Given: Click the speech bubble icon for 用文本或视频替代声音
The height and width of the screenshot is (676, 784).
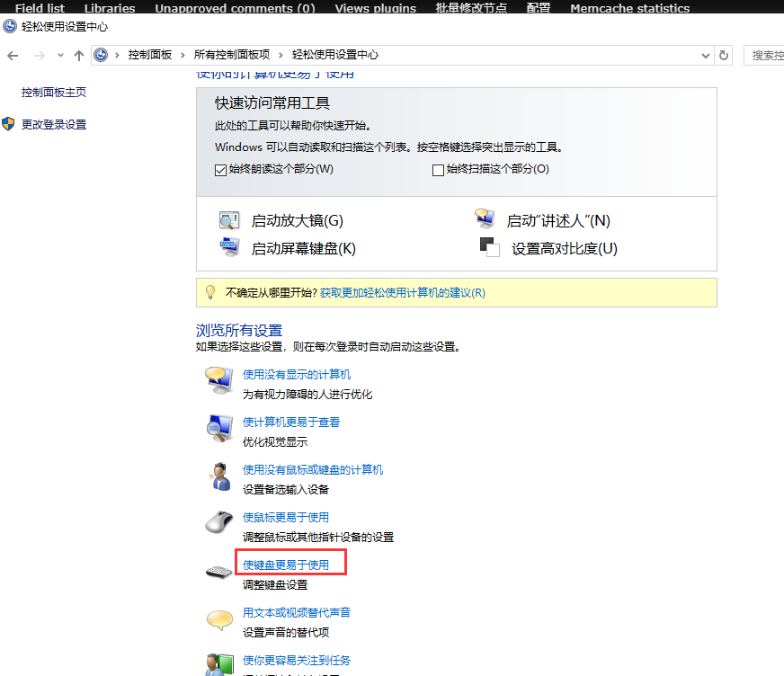Looking at the screenshot, I should point(219,620).
